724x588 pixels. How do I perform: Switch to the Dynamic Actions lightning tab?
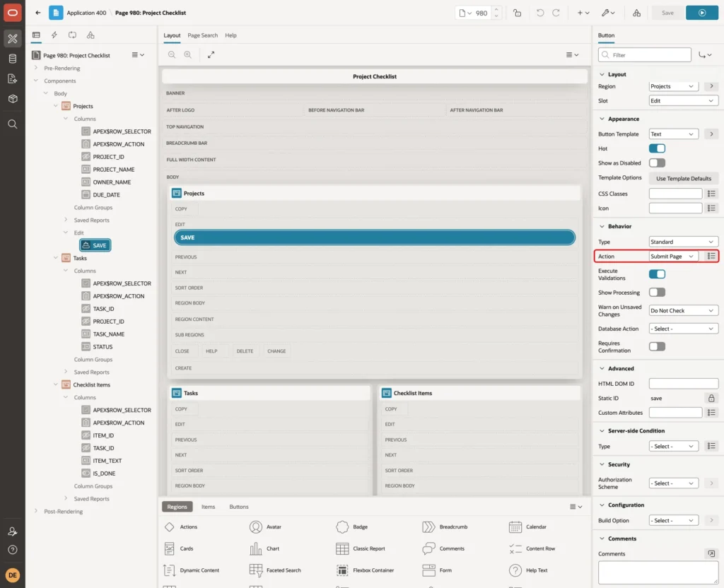coord(54,35)
